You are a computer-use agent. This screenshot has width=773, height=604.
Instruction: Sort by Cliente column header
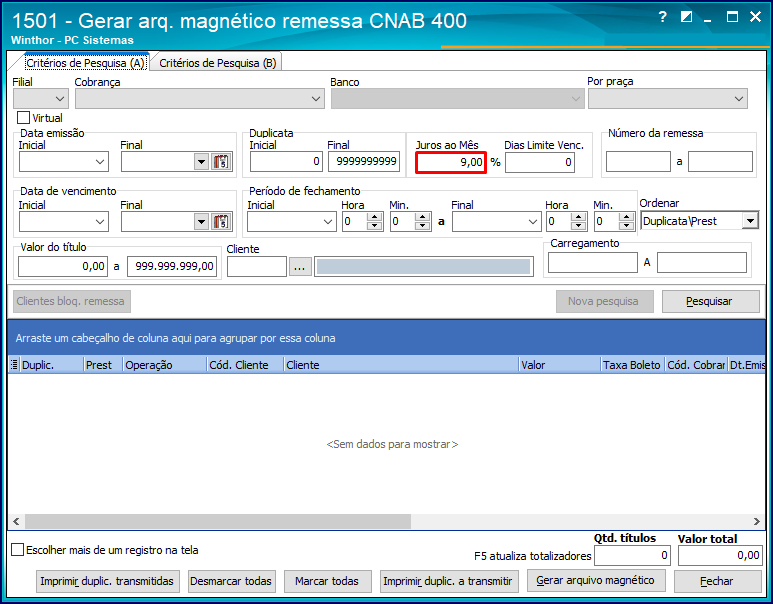[x=401, y=365]
